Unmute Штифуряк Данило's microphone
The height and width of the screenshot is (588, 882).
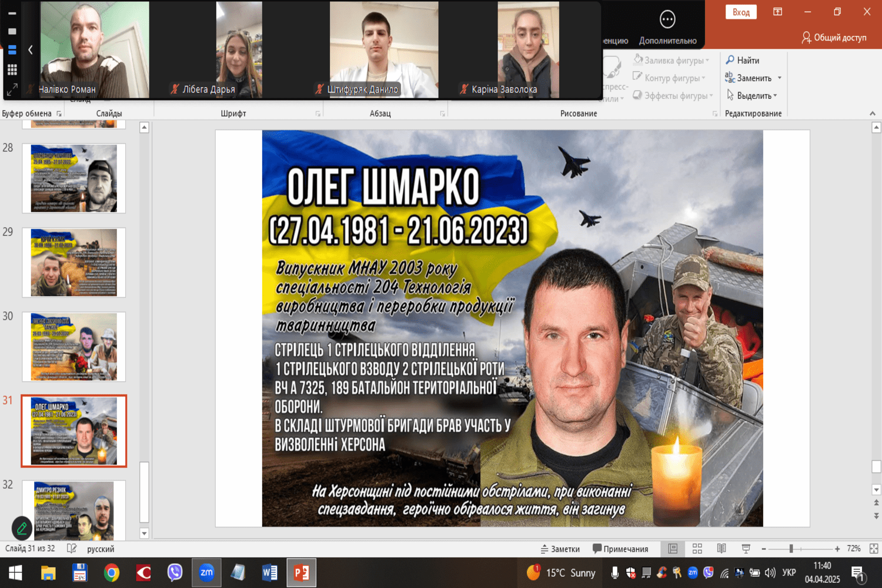click(x=319, y=90)
